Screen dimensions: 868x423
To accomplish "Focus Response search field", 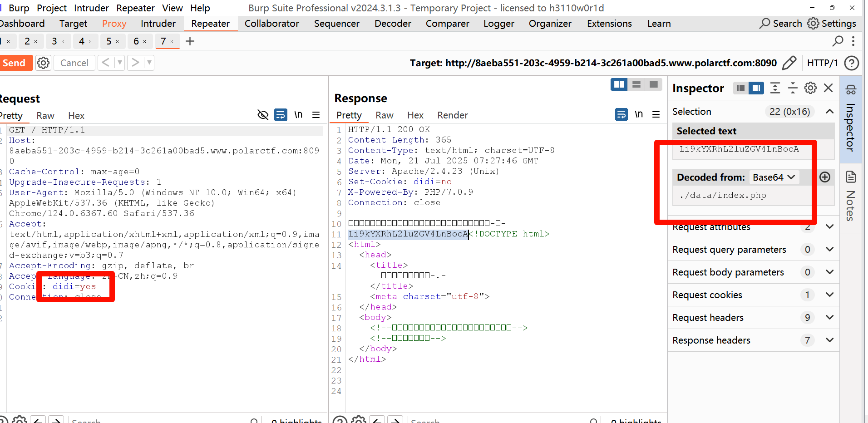I will point(504,420).
